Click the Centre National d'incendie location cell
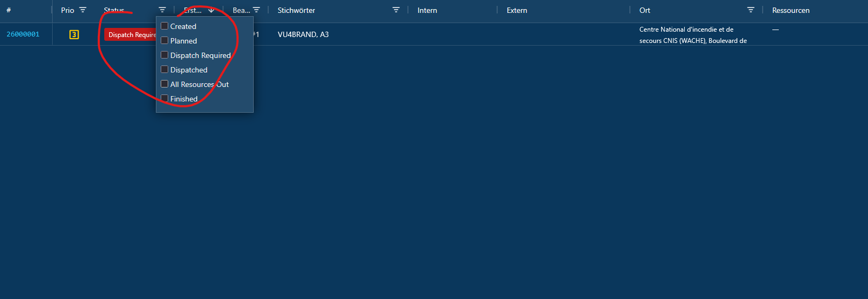The width and height of the screenshot is (868, 299). 692,35
